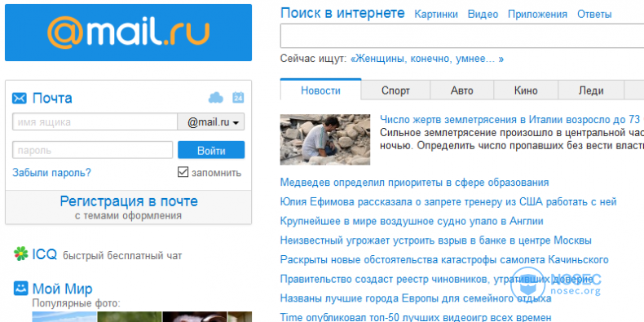Open the calendar icon showing 24
644x322 pixels.
[x=238, y=97]
